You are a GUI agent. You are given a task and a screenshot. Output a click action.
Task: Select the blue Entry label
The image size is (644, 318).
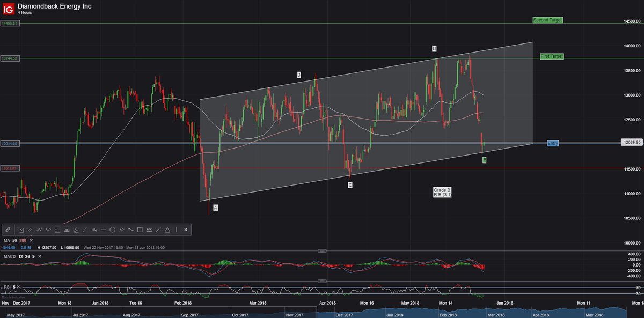[553, 143]
